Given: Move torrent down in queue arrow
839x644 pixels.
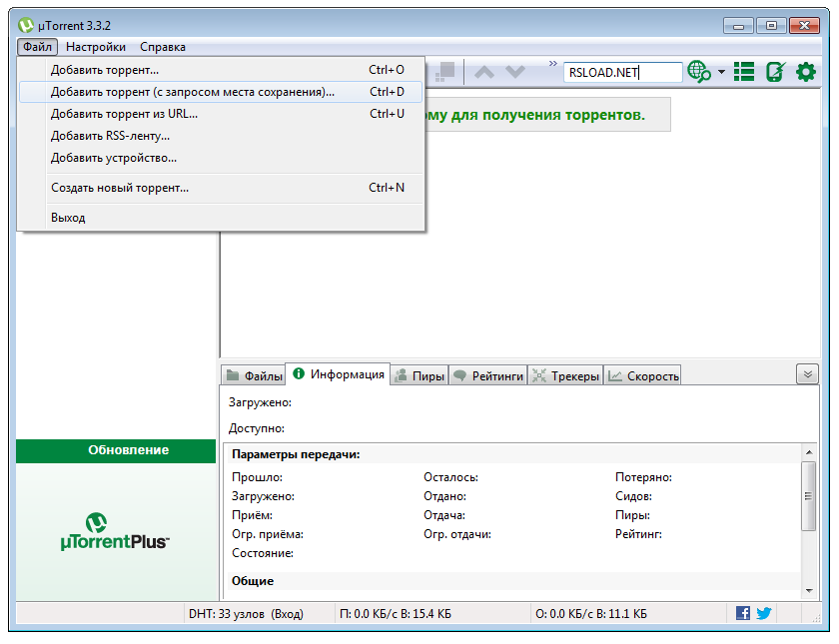Looking at the screenshot, I should click(x=515, y=72).
